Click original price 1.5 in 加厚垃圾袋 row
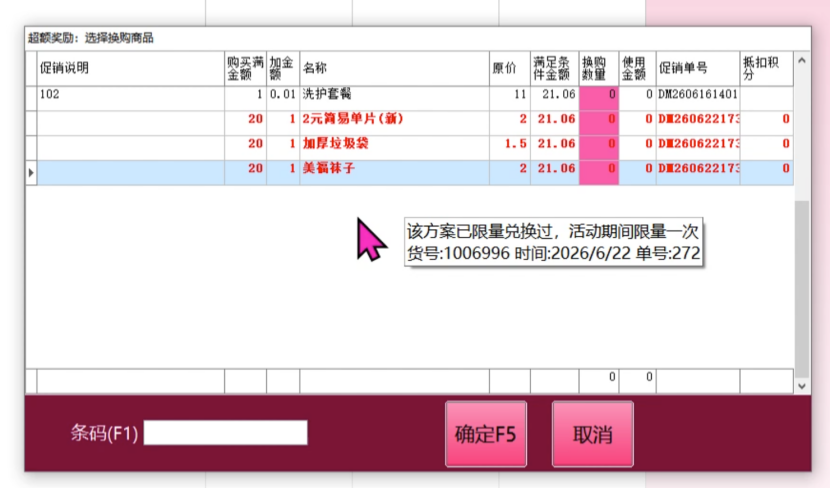The height and width of the screenshot is (488, 830). coord(510,148)
